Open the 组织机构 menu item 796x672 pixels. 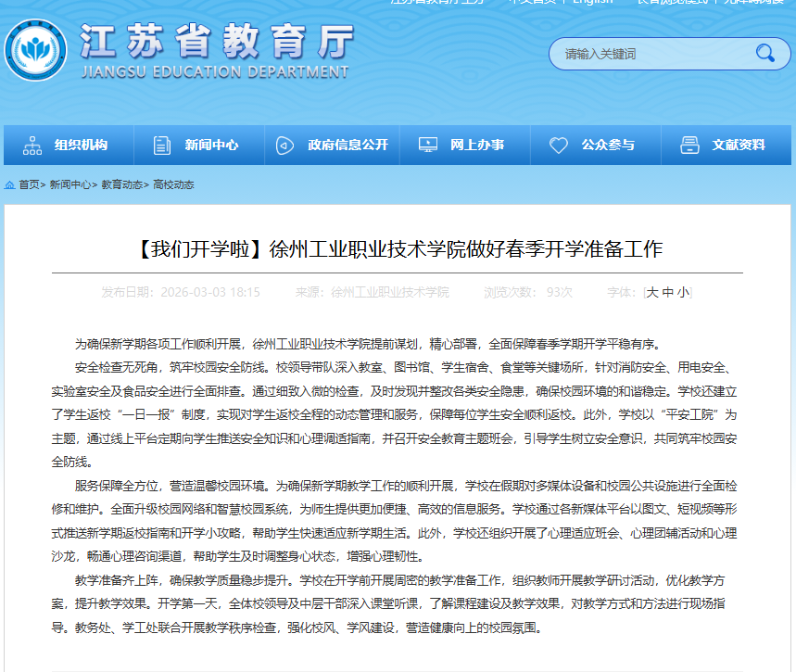click(x=81, y=146)
